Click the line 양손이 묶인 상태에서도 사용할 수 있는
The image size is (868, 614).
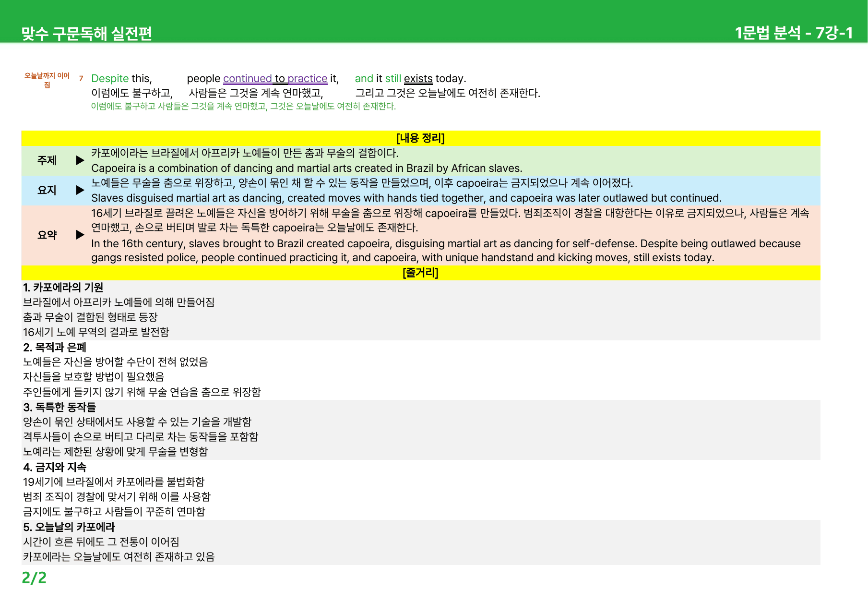pos(137,422)
